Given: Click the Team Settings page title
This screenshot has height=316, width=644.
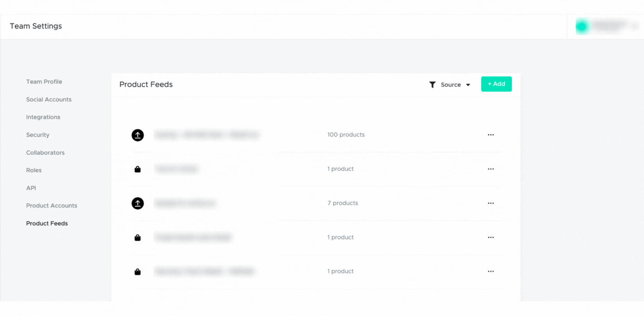Looking at the screenshot, I should [x=36, y=26].
